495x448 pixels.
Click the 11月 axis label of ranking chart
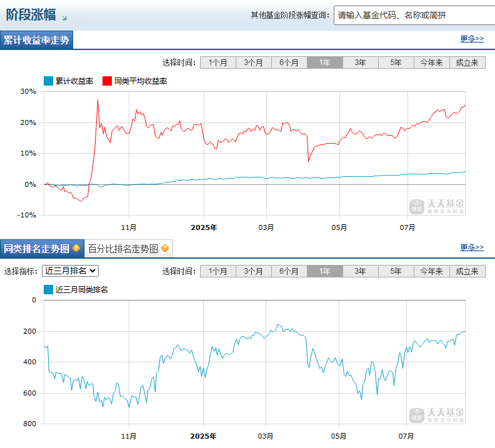(x=129, y=436)
